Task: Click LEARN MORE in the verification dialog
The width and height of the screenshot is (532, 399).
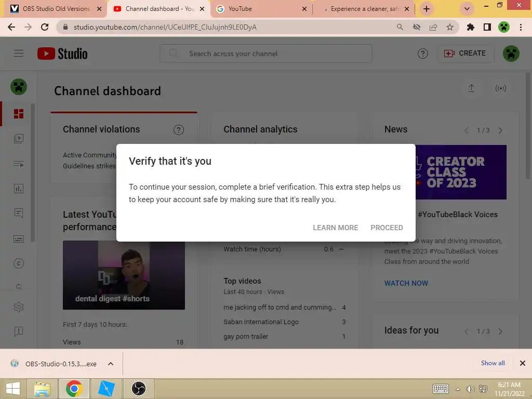Action: (335, 228)
